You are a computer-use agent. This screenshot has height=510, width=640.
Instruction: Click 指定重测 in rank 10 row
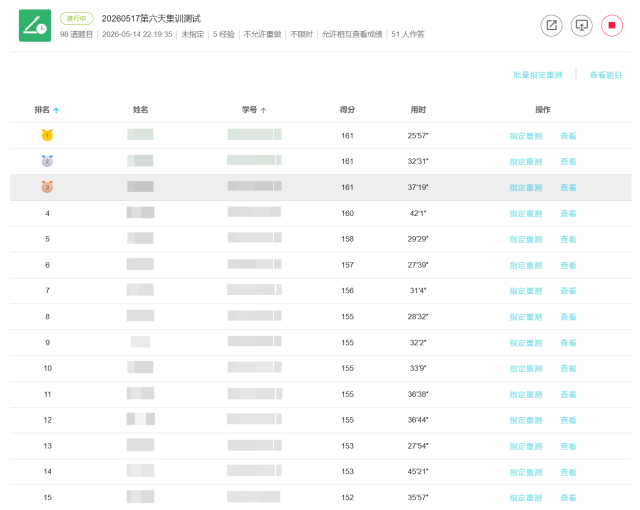click(x=526, y=369)
